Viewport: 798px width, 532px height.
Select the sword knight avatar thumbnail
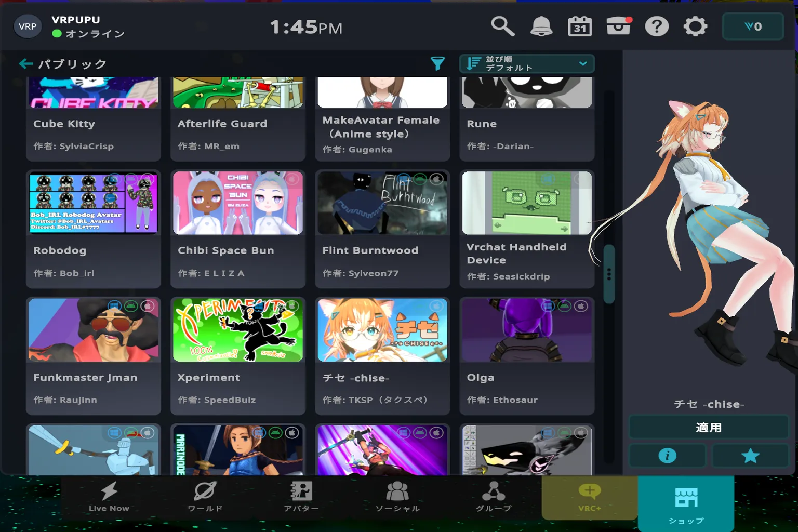tap(94, 450)
